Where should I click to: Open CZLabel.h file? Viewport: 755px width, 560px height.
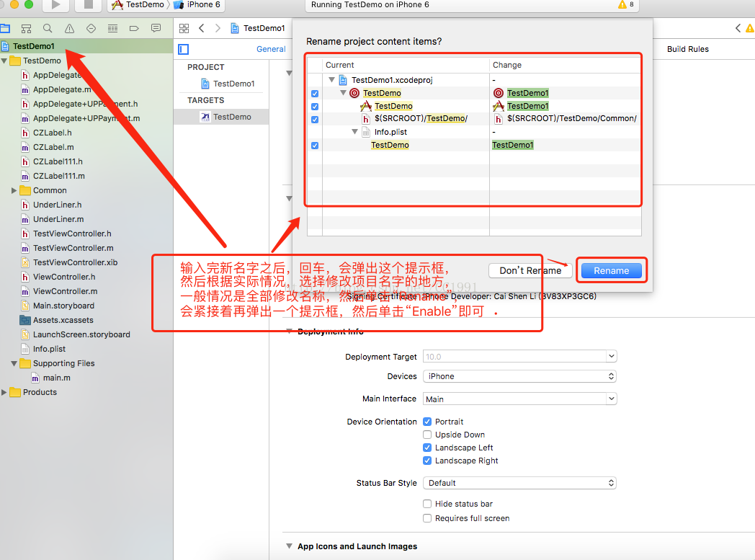point(53,133)
